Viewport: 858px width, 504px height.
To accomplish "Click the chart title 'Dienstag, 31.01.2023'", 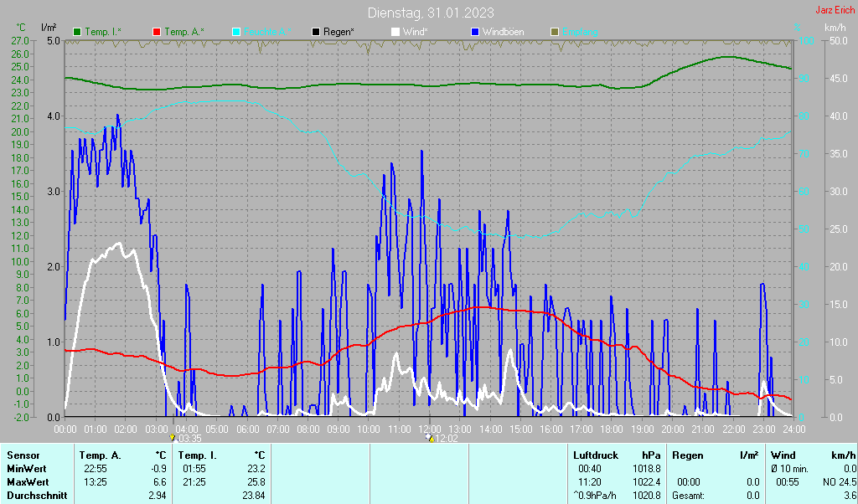I will [431, 13].
